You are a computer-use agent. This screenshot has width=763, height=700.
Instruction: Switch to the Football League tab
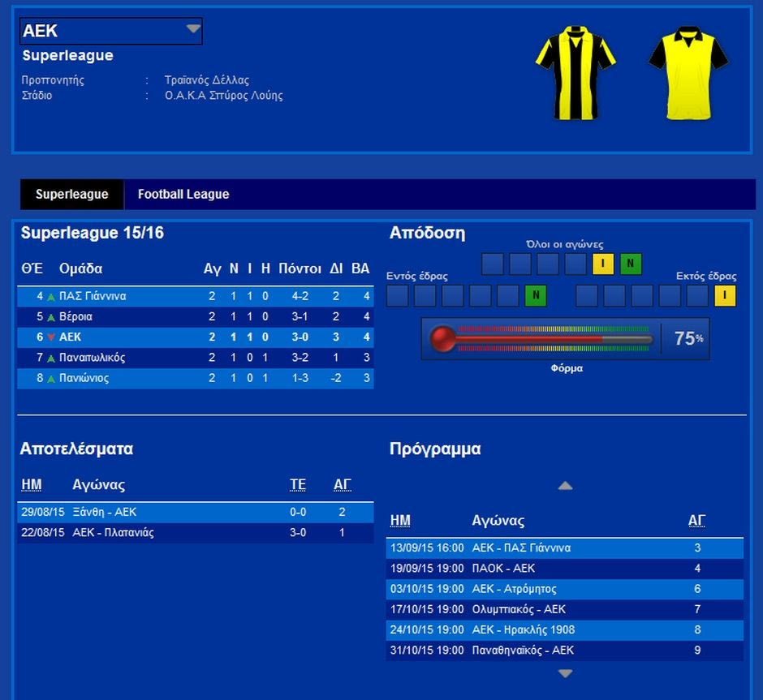(x=183, y=195)
